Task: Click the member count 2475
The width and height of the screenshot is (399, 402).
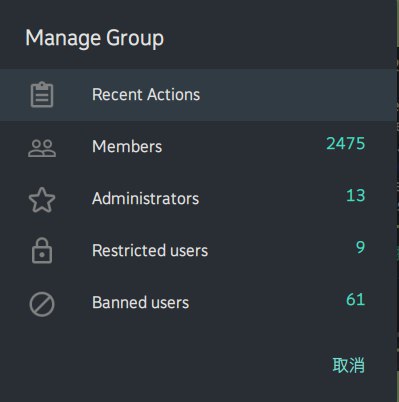Action: point(346,144)
